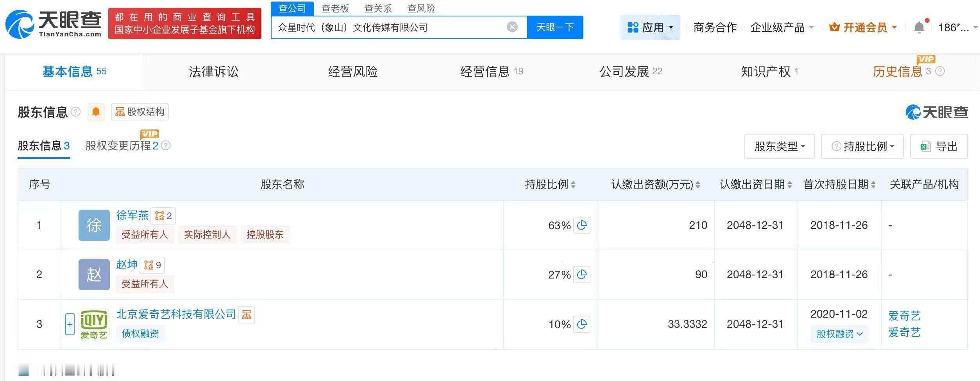Open the 应用 dropdown menu
980x381 pixels.
pos(650,27)
